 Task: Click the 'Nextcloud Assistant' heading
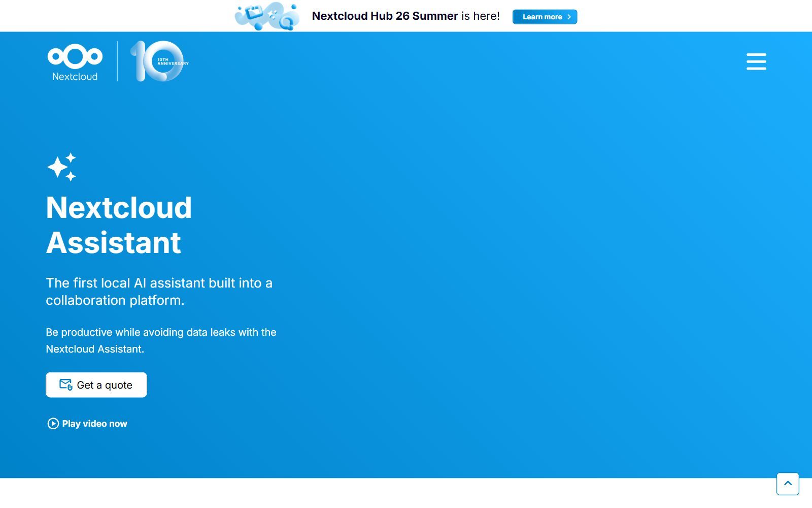point(119,225)
